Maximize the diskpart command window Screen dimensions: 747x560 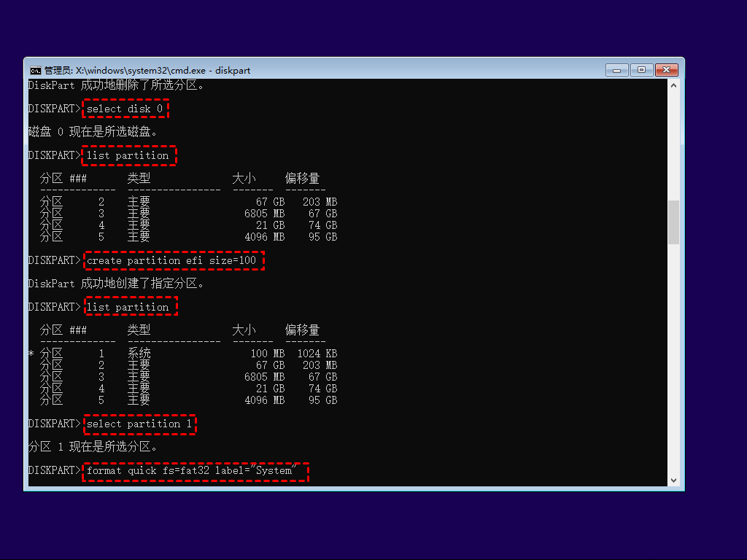click(x=641, y=70)
